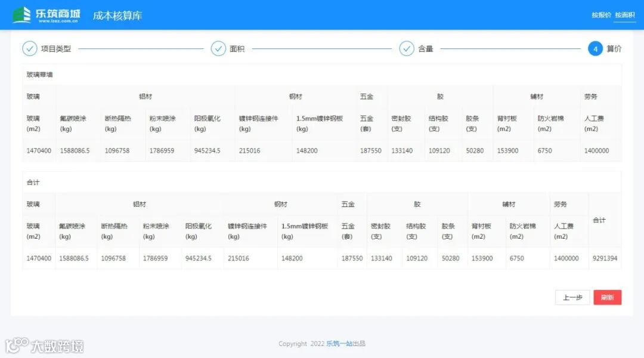Click 镀锌钢连接件 (kg) header in 玻璃幕墙 table

coord(258,124)
